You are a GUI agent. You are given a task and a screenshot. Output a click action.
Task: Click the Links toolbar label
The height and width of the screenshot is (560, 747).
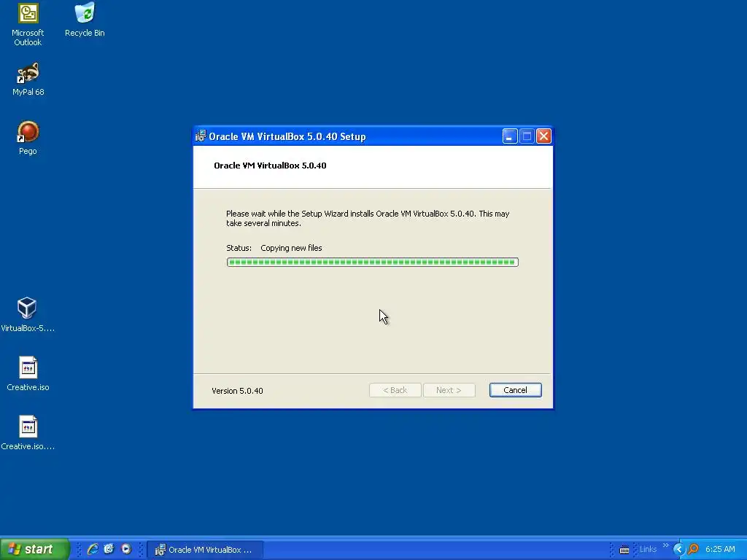point(648,549)
